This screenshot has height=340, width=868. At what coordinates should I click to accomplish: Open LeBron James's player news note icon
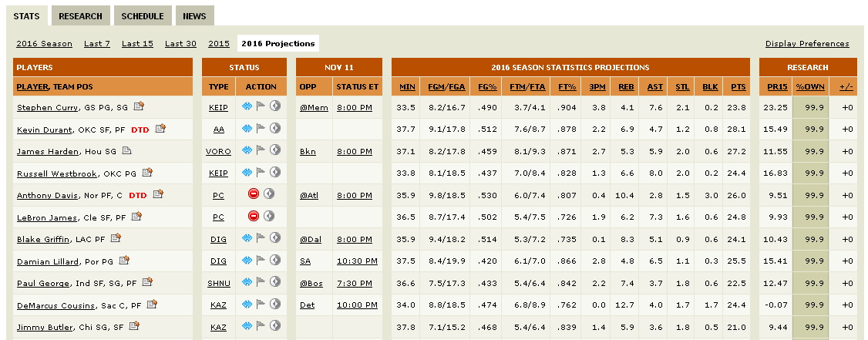click(x=136, y=216)
